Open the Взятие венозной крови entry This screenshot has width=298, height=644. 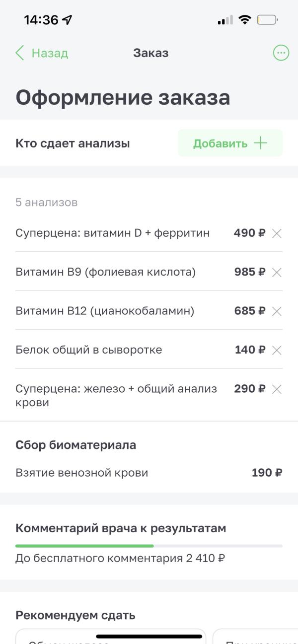149,473
